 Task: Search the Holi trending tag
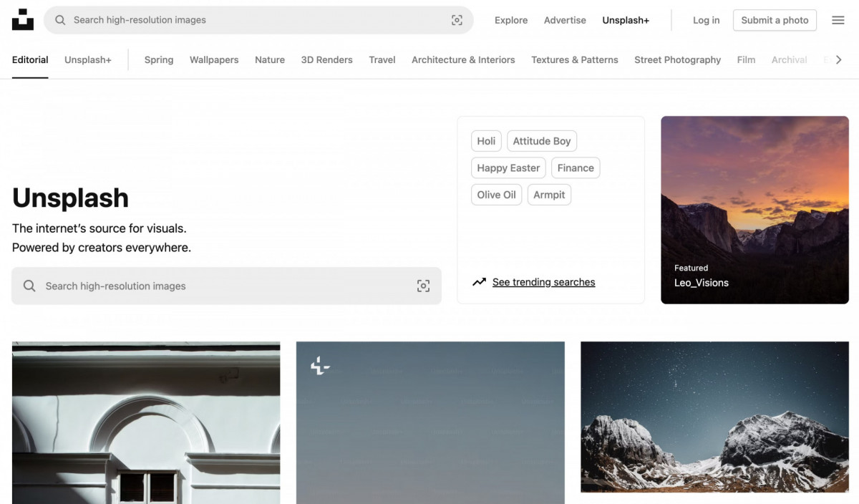pos(486,140)
